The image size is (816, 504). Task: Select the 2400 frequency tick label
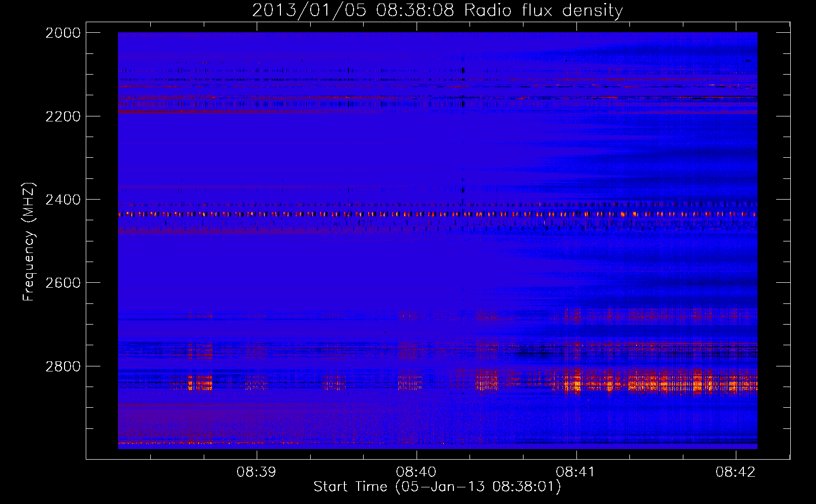pos(63,200)
